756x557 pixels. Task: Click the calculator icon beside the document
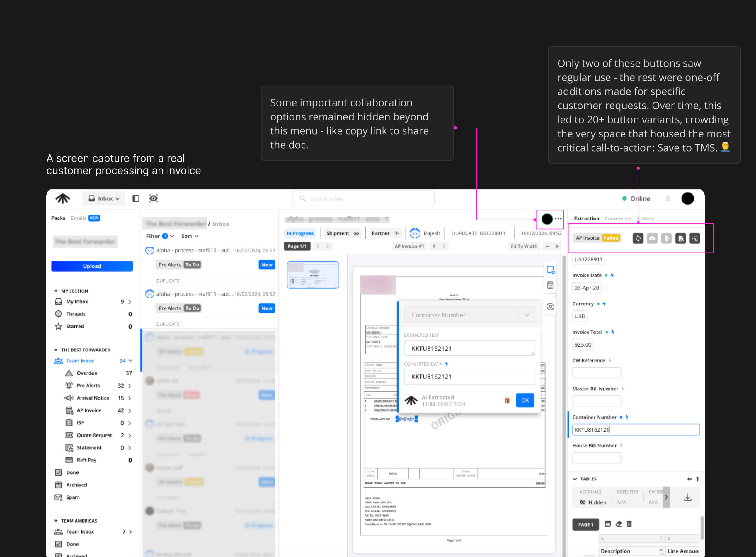point(550,285)
